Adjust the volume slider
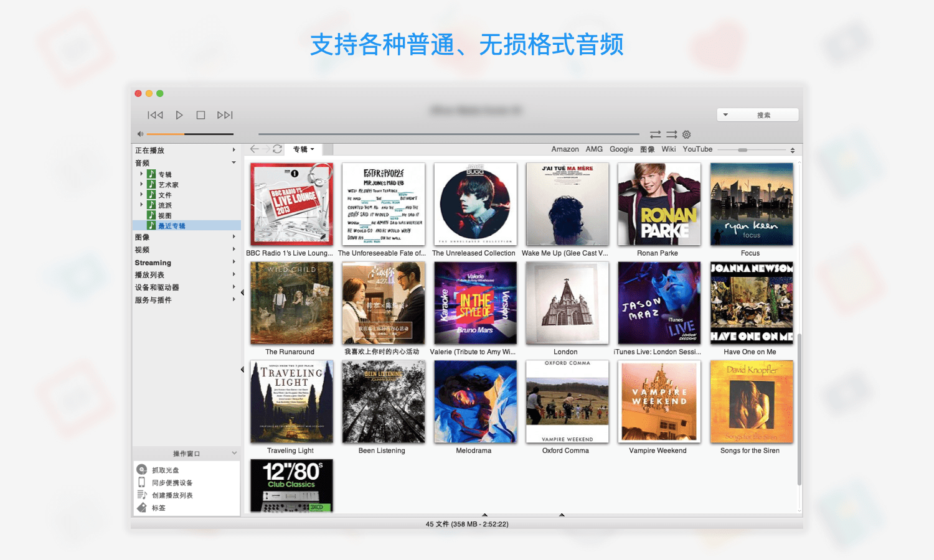This screenshot has width=934, height=560. (x=184, y=134)
